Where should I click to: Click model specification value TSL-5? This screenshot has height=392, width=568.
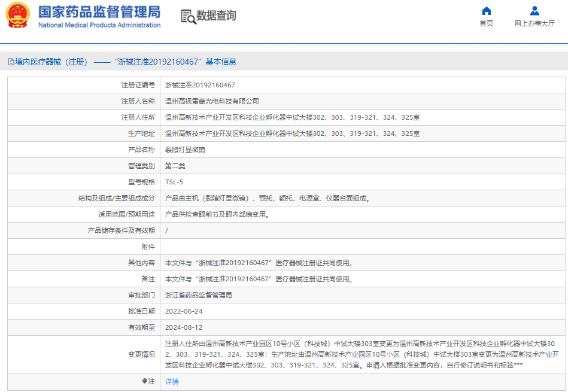[x=174, y=182]
